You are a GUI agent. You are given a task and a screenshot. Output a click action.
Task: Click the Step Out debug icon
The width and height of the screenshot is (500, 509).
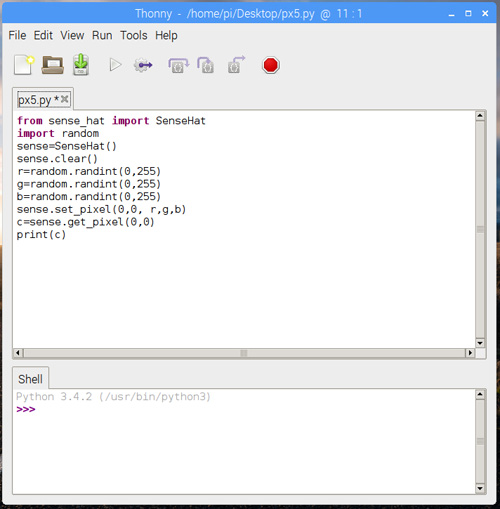tap(236, 65)
